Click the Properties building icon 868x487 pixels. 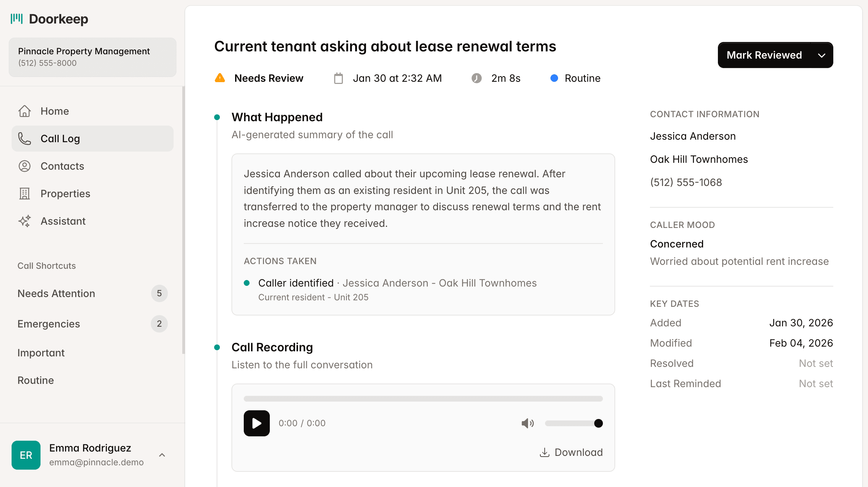(x=24, y=194)
